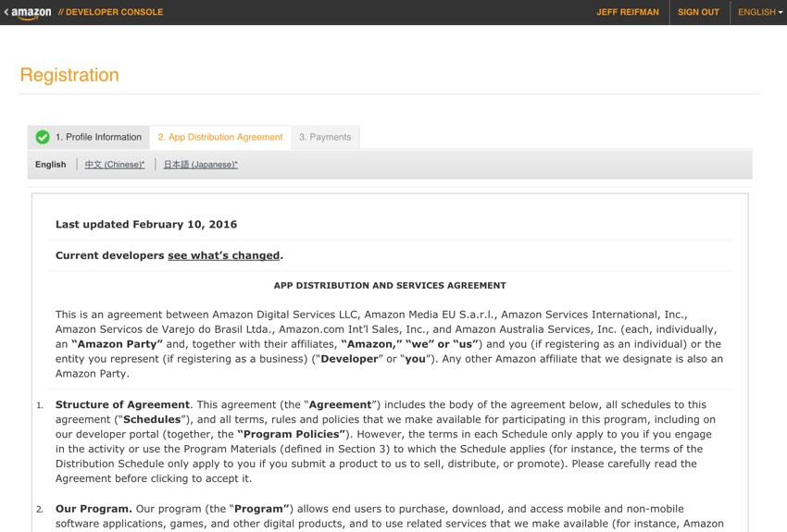Click the "Current developers" text

pyautogui.click(x=110, y=255)
